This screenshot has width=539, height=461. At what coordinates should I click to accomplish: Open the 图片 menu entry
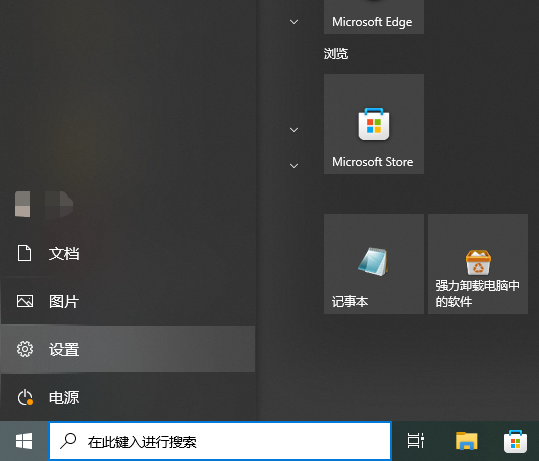[x=128, y=301]
